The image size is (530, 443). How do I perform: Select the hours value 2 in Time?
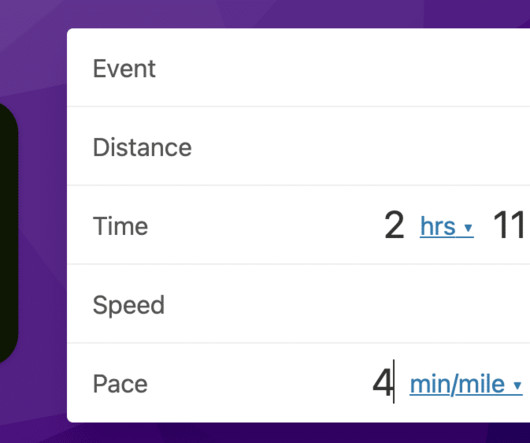[x=394, y=225]
